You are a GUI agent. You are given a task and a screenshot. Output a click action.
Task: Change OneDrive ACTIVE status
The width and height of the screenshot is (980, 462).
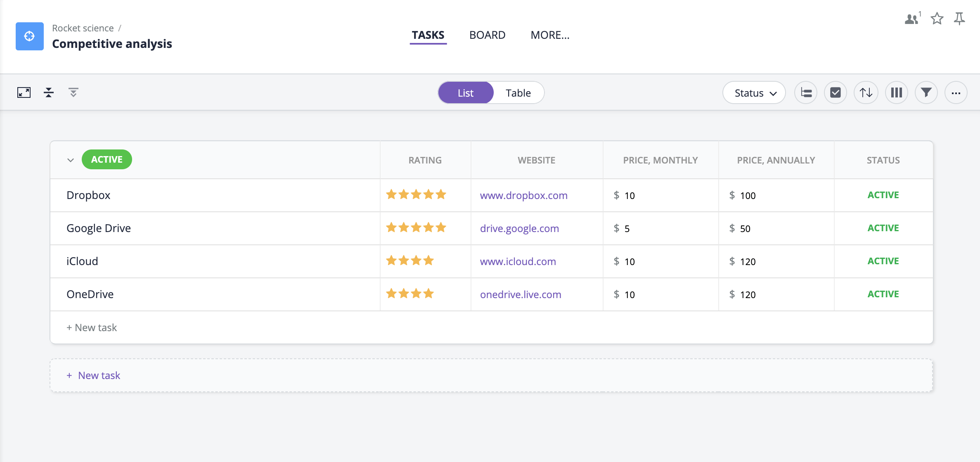click(883, 294)
